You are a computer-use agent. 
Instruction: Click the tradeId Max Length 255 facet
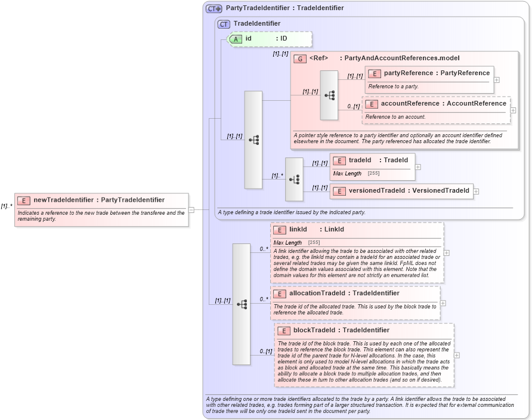[356, 174]
